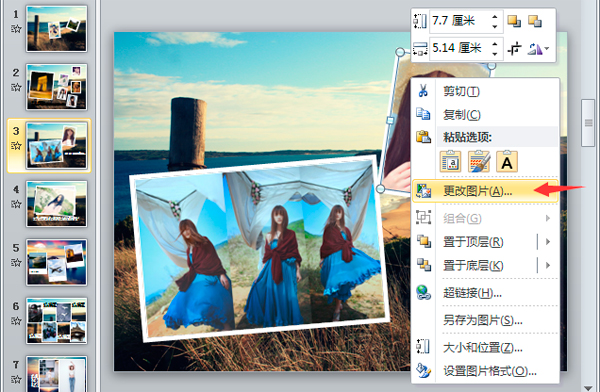Increase the height 7.7 厘米 spinner
Screen dimensions: 600x392
tap(495, 17)
